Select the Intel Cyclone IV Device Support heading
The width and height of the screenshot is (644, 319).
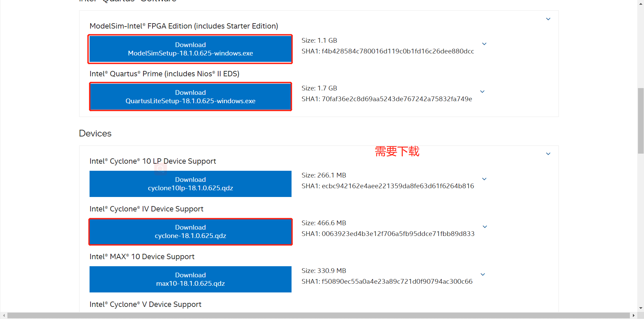[146, 209]
